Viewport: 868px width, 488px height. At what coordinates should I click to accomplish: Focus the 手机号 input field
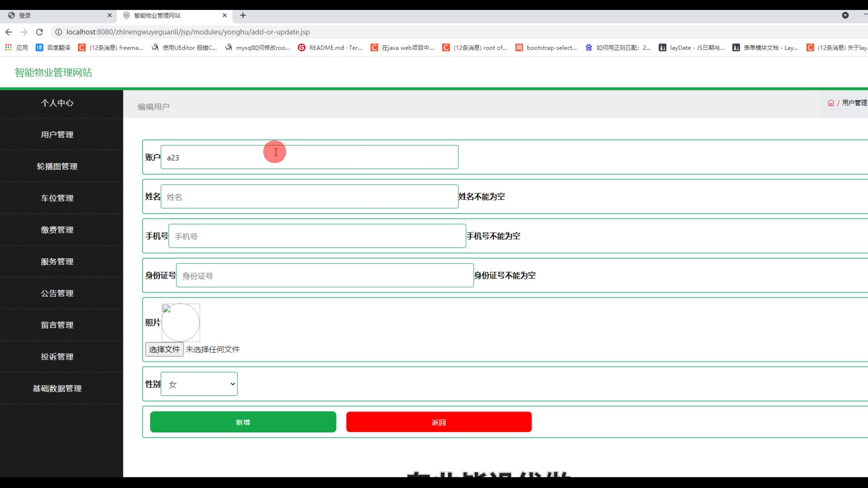[x=317, y=236]
